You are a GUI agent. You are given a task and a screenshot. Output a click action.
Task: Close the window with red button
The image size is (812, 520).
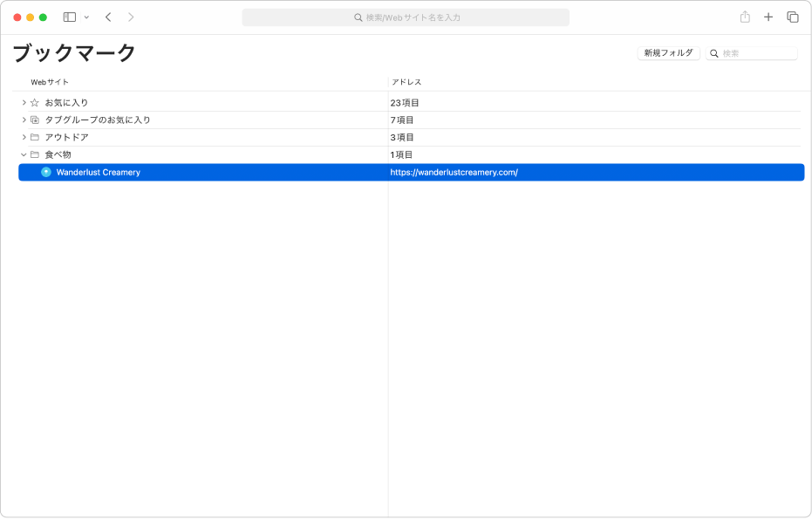[x=17, y=17]
